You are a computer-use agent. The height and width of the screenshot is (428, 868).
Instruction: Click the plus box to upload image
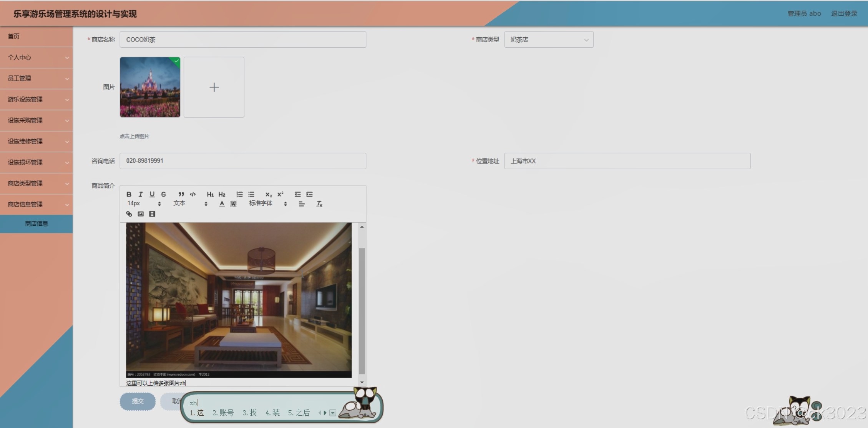(214, 87)
